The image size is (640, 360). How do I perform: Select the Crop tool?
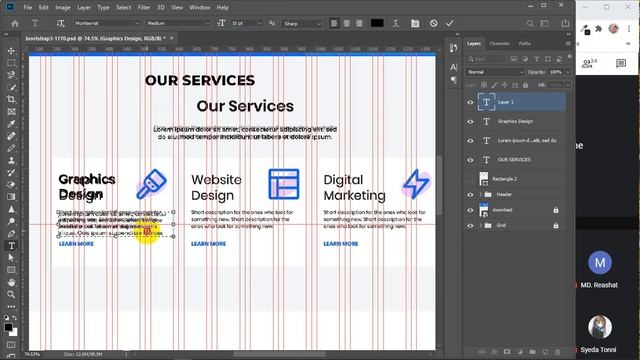point(11,99)
